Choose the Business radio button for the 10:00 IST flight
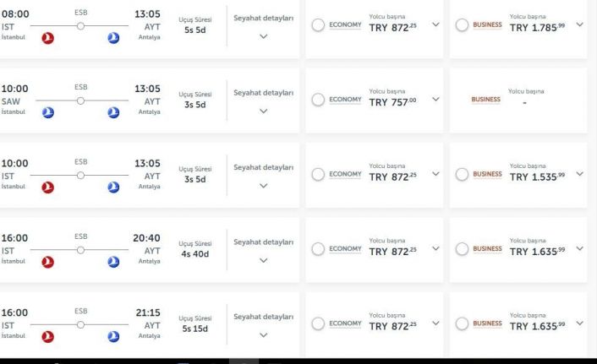Image resolution: width=597 pixels, height=364 pixels. coord(462,174)
